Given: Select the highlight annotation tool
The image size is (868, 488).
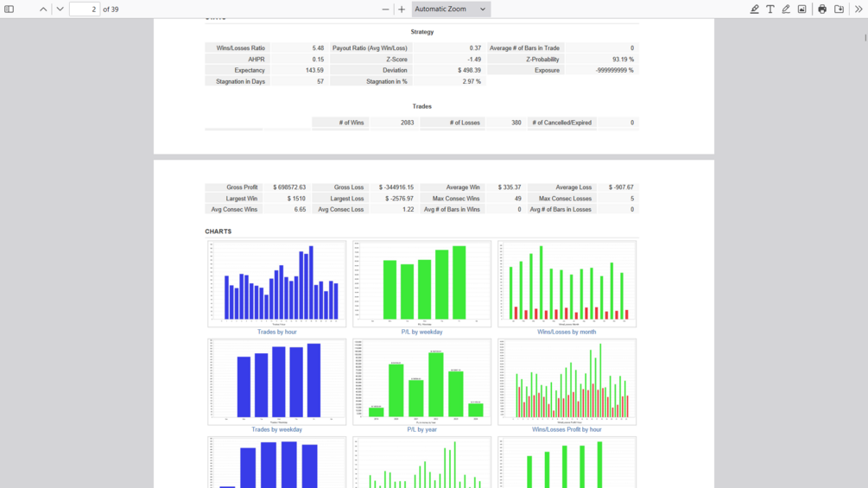Looking at the screenshot, I should click(x=755, y=9).
